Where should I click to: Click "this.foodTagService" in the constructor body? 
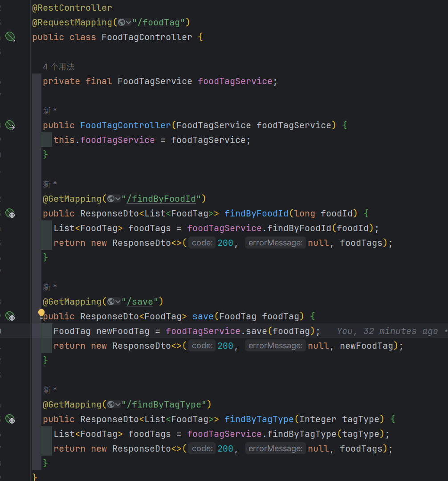[x=104, y=140]
